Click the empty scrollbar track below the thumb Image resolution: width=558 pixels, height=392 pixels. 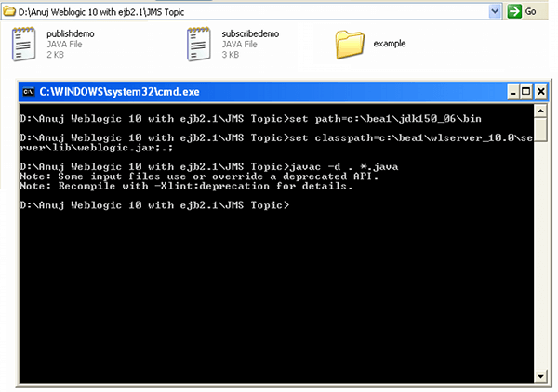541,260
